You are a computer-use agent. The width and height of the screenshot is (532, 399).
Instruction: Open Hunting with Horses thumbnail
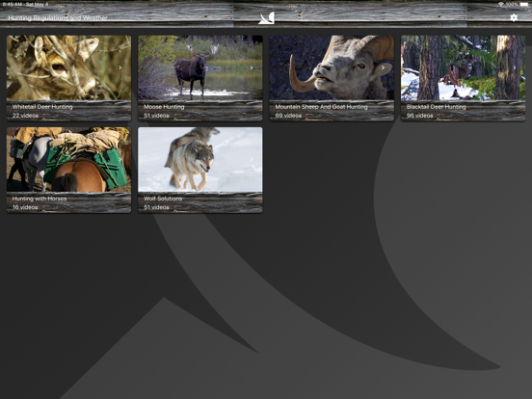pos(68,159)
